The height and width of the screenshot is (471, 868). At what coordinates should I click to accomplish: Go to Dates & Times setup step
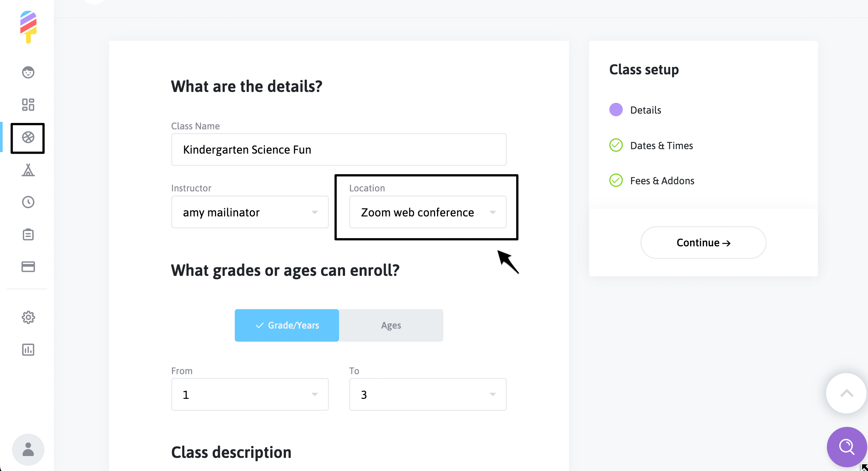point(661,145)
